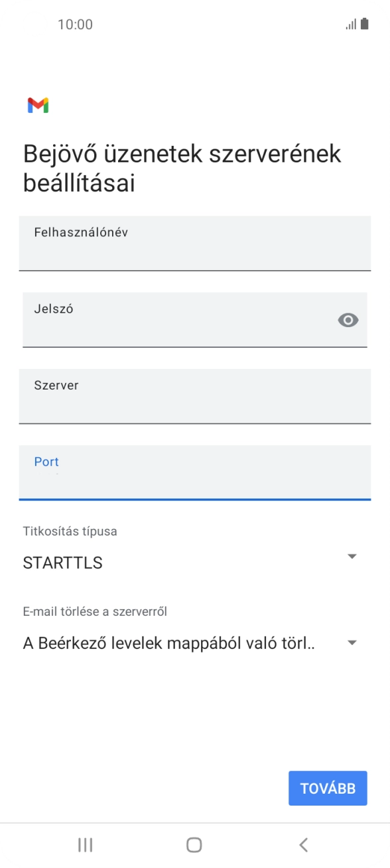390x868 pixels.
Task: Select the current STARTTLS value
Action: point(62,563)
